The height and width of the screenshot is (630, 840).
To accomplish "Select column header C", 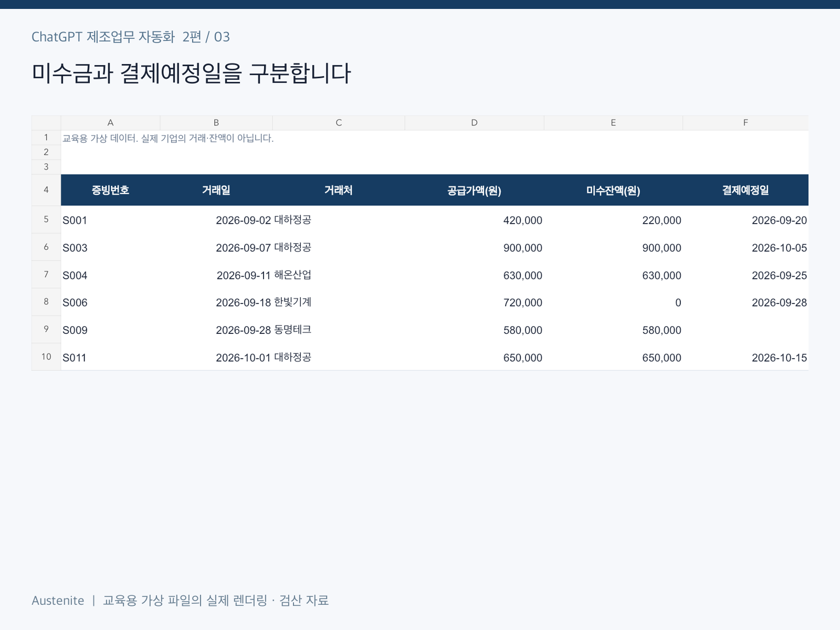I will (x=339, y=123).
